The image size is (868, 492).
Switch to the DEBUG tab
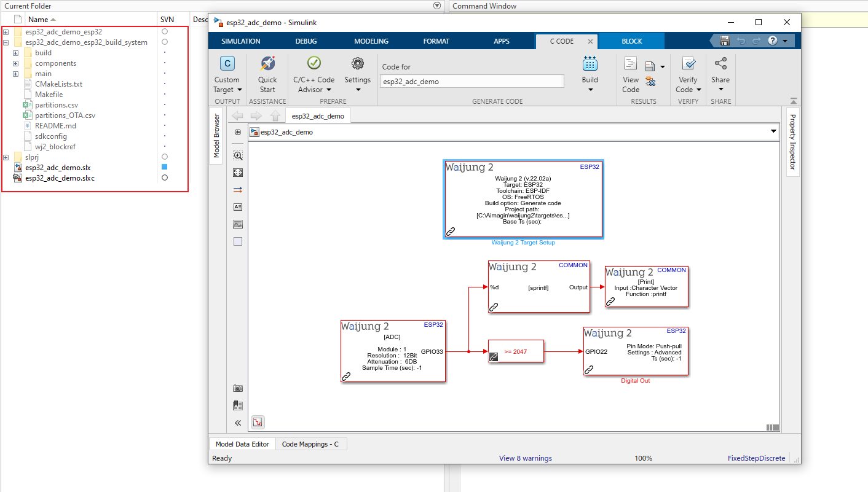[x=306, y=41]
